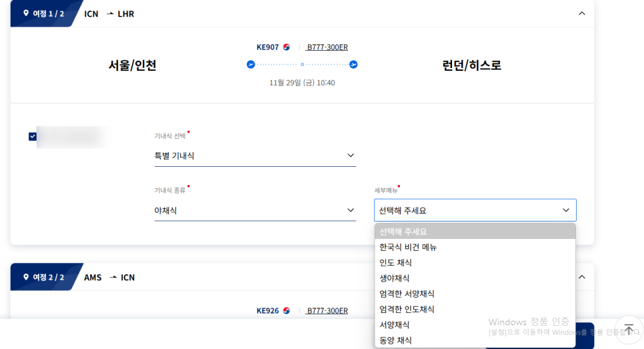Click the location pin icon in 여정 2/2

tap(26, 277)
